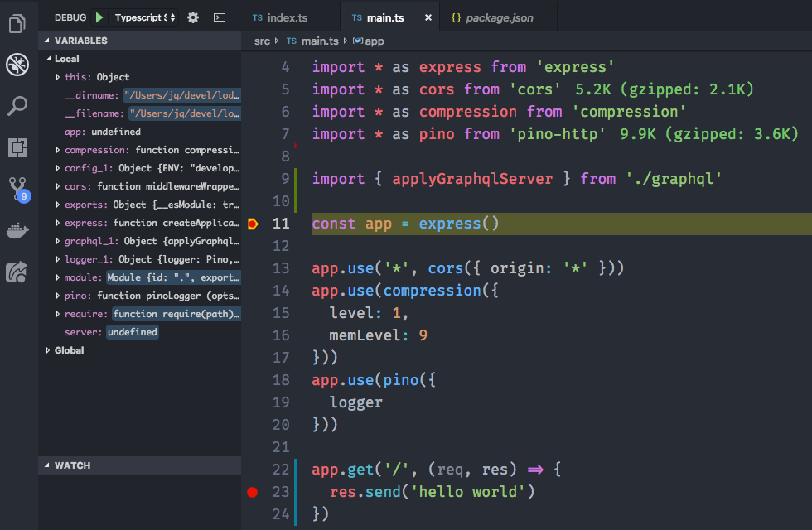Toggle the breakpoint on line 23

coord(254,491)
